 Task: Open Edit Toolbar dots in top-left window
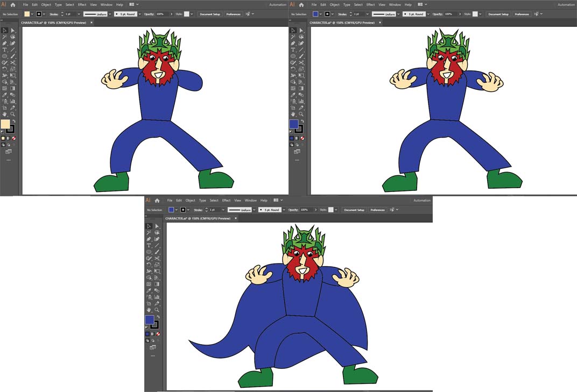click(9, 160)
